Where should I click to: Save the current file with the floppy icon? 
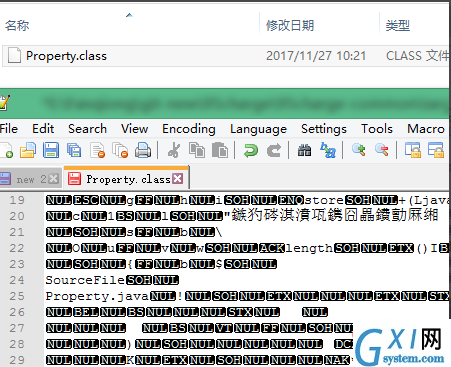click(x=51, y=150)
